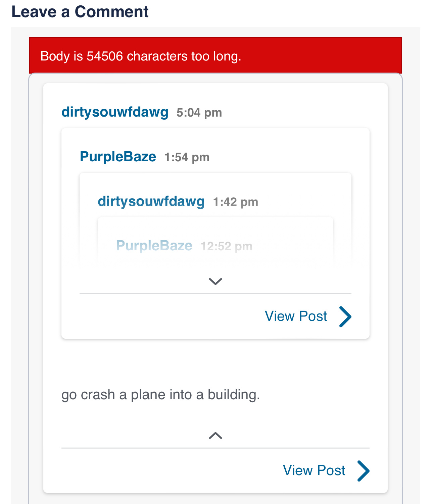
Task: Click the arrow icon beside bottom View Post
Action: tap(363, 471)
